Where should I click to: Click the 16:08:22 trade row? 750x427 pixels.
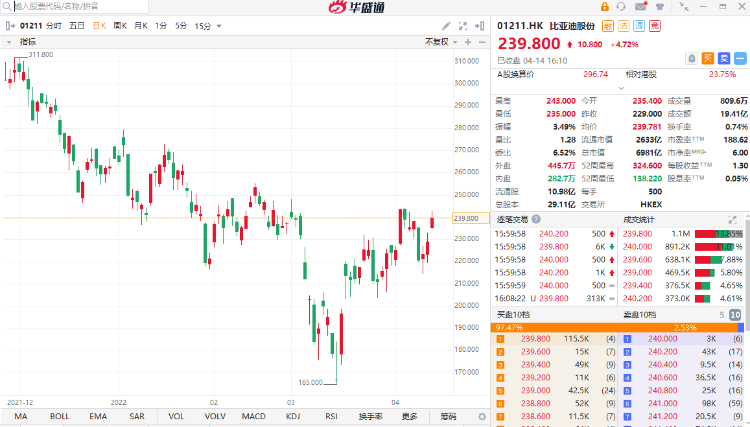555,298
